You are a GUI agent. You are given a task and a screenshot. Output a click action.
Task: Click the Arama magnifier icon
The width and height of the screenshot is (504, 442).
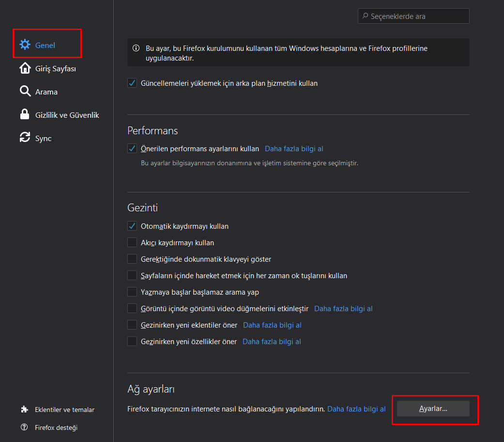[x=25, y=92]
